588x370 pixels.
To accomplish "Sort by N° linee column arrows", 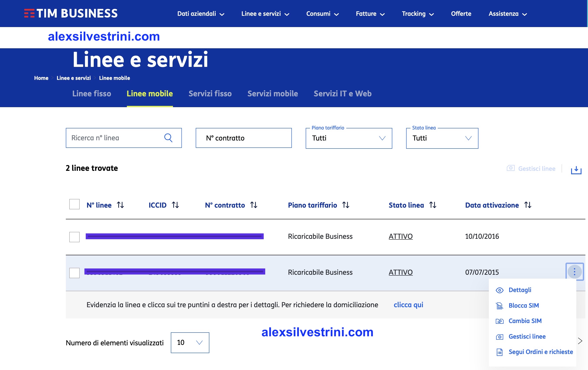I will click(120, 205).
